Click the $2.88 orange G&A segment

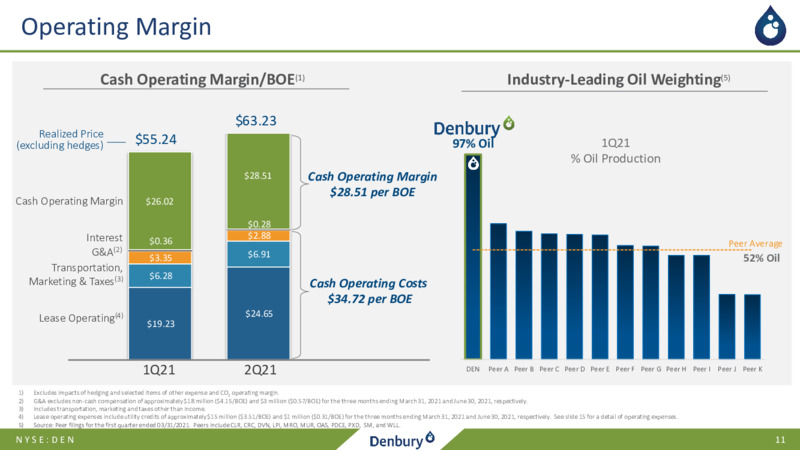[x=259, y=236]
